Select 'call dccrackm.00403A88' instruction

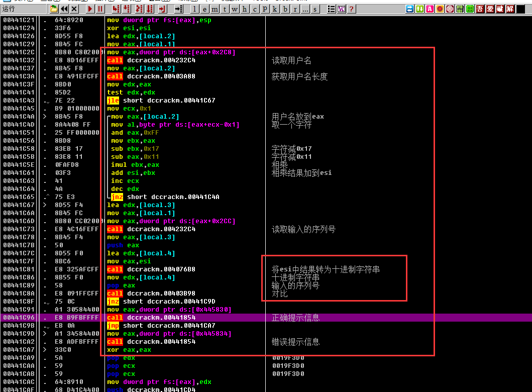151,76
